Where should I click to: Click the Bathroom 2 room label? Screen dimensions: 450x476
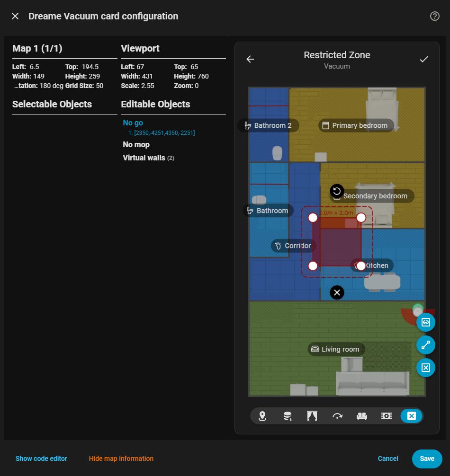pos(268,125)
